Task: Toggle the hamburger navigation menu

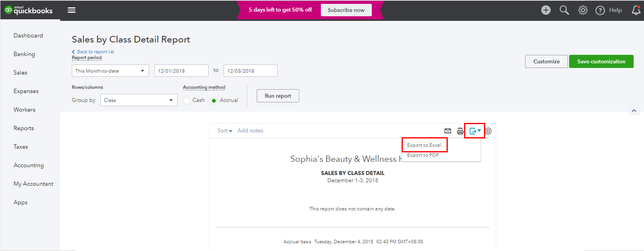Action: [72, 10]
